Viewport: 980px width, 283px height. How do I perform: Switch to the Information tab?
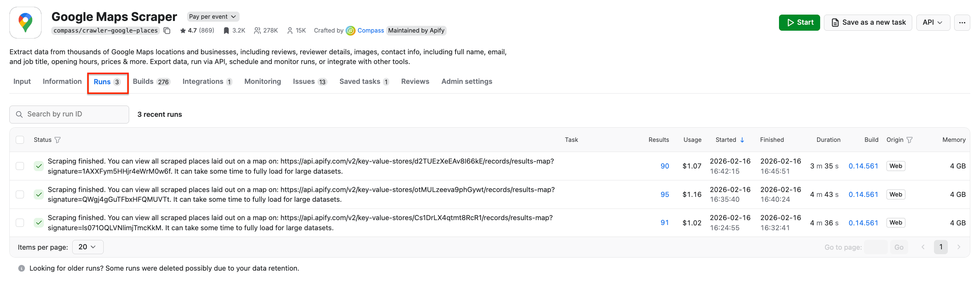62,81
